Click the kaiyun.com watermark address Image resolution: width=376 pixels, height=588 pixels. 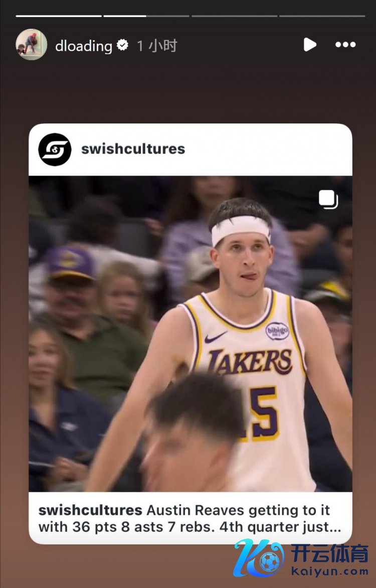[330, 571]
